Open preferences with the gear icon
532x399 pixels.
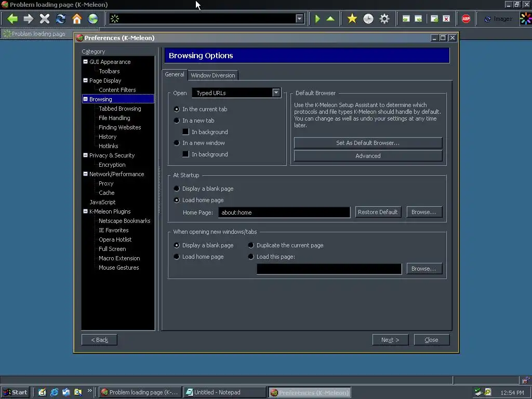pyautogui.click(x=384, y=19)
